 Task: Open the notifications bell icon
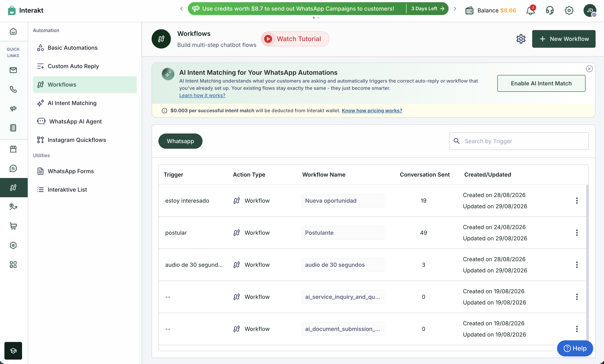[x=530, y=10]
